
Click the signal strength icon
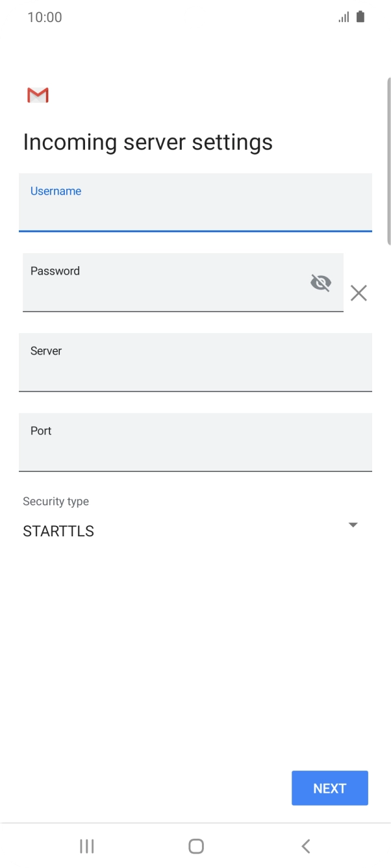point(344,18)
